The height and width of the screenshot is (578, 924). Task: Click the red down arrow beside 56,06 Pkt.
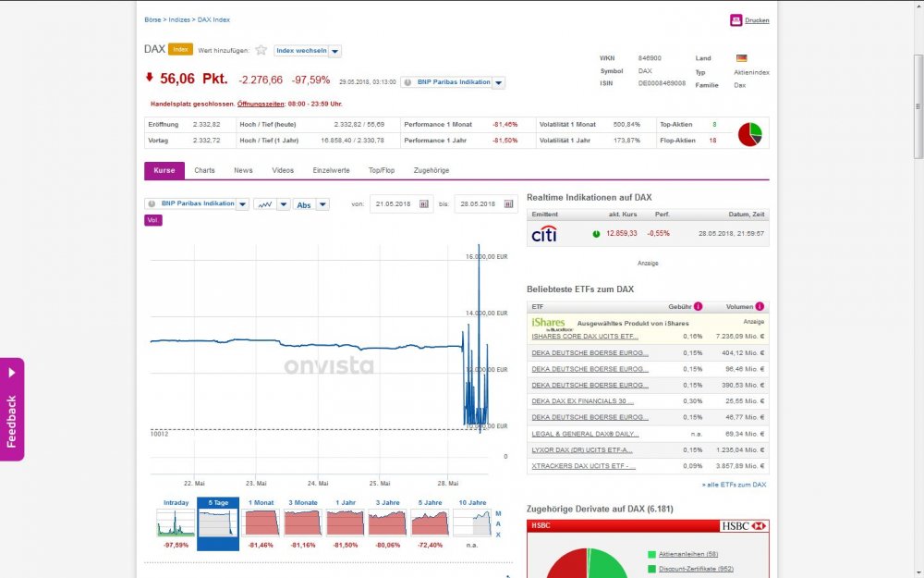tap(149, 78)
